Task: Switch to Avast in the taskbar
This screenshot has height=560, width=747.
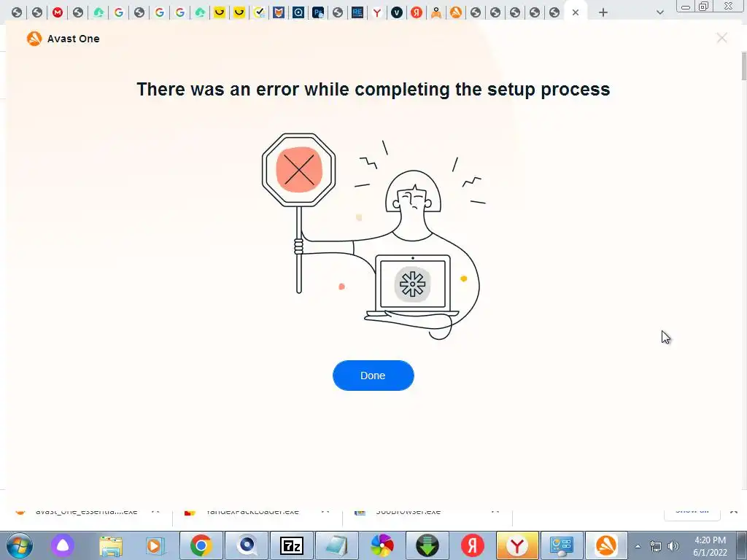Action: (x=606, y=545)
